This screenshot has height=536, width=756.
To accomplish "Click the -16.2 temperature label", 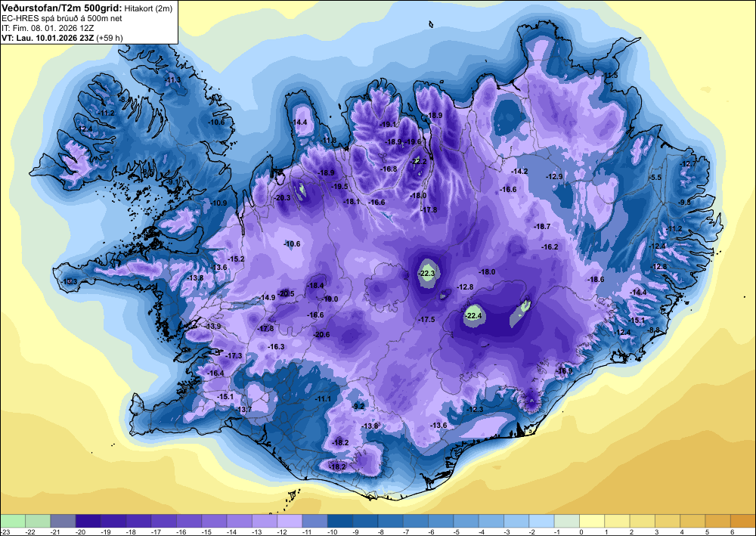I will tap(550, 246).
